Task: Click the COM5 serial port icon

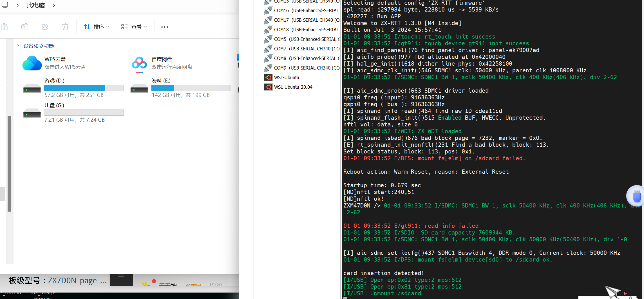Action: click(268, 39)
